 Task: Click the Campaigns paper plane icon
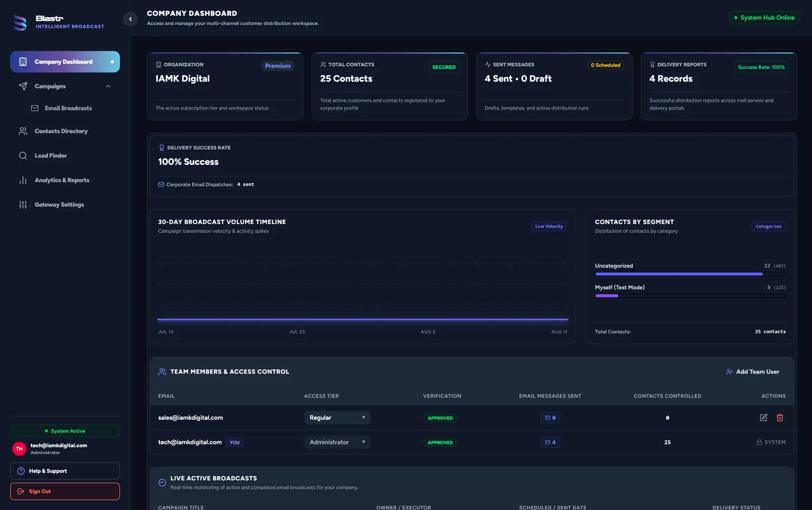23,86
